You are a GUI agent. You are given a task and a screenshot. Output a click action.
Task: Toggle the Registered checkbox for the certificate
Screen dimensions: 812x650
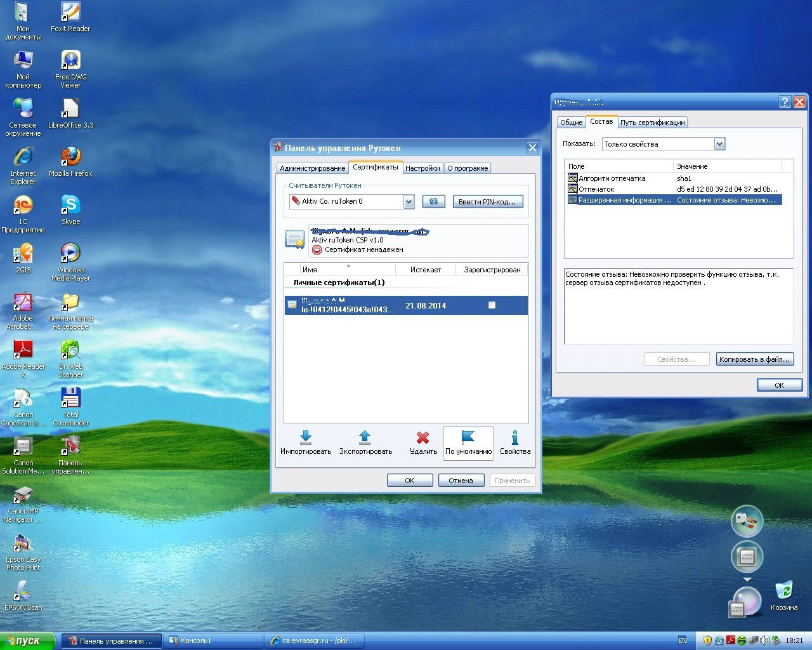tap(492, 305)
